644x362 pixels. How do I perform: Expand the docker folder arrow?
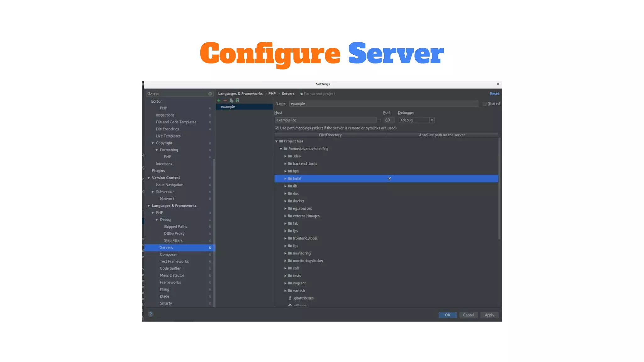[x=285, y=201]
